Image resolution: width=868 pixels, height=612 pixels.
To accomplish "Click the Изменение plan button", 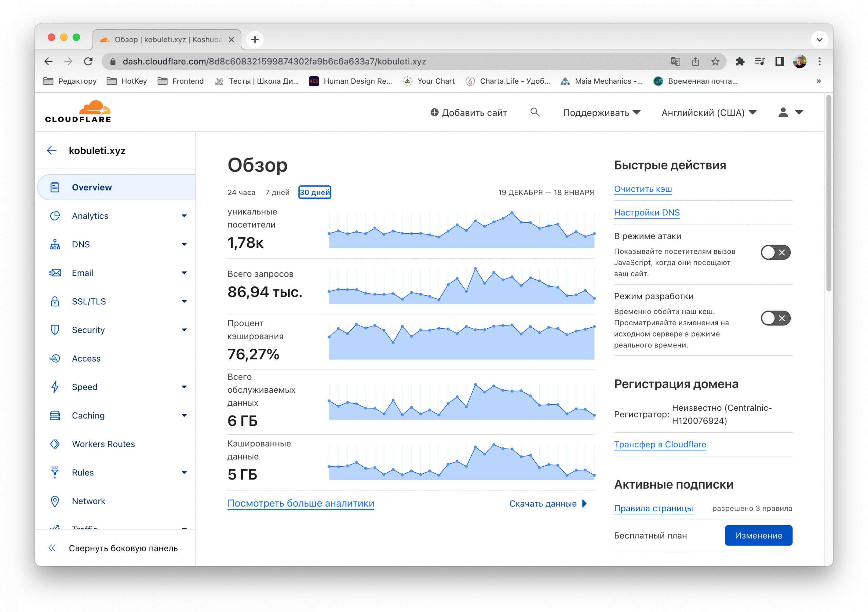I will coord(758,535).
